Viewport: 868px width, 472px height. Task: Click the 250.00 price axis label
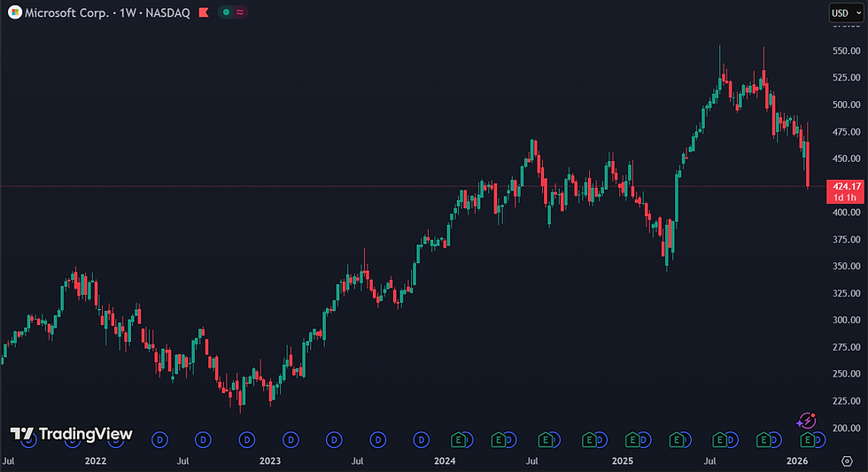847,374
